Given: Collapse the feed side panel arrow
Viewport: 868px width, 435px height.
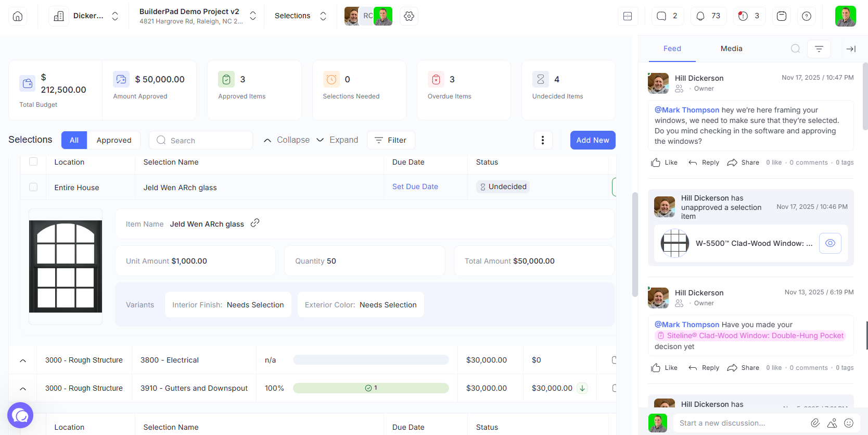Looking at the screenshot, I should click(x=851, y=49).
